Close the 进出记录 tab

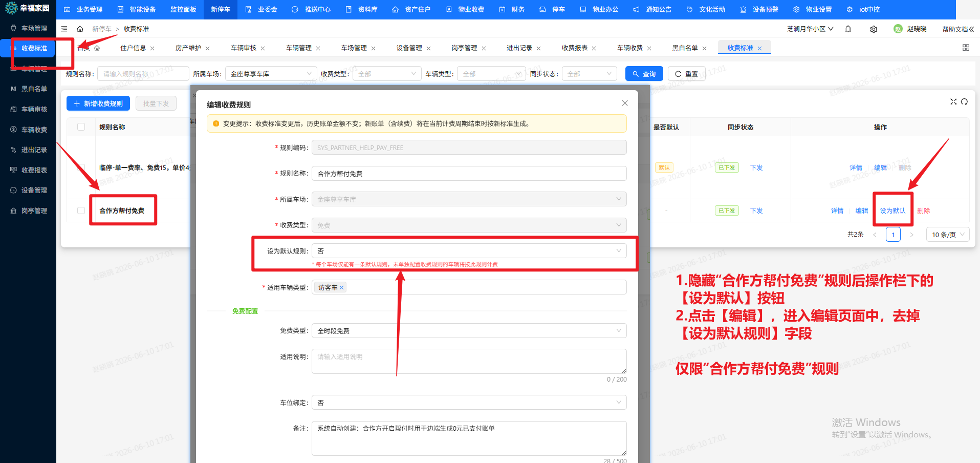click(539, 48)
